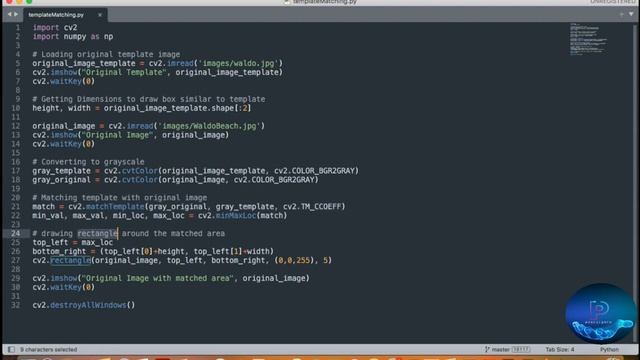The width and height of the screenshot is (640, 360).
Task: Click comment '# Loading original template image'
Action: (106, 54)
